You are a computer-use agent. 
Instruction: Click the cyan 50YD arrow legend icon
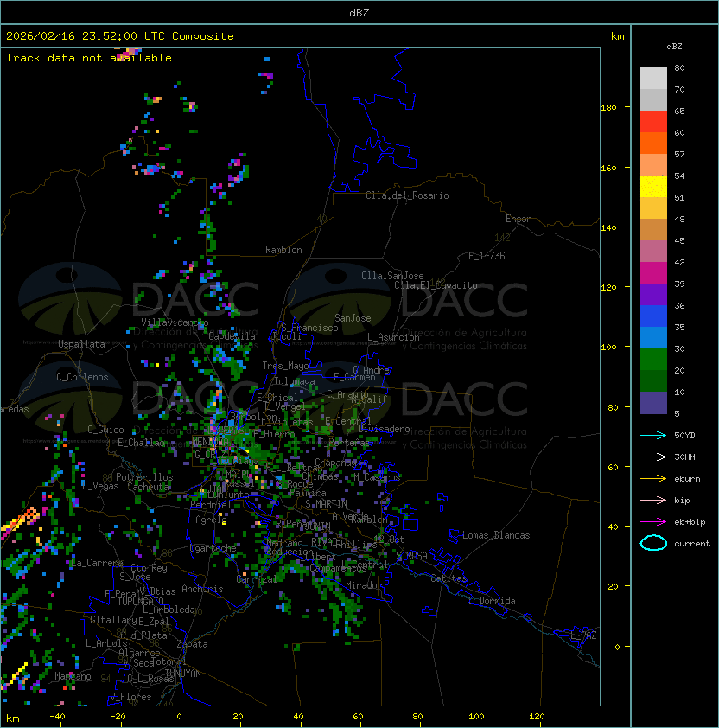[653, 435]
